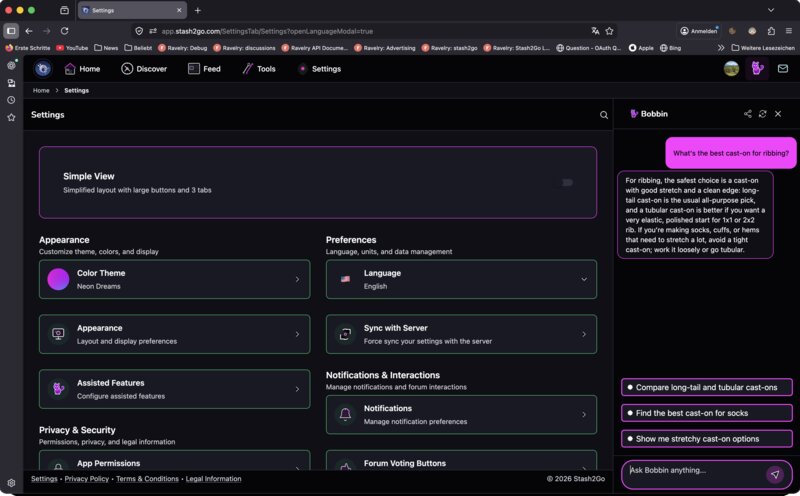Viewport: 800px width, 496px height.
Task: Share the Bobbin conversation
Action: tap(748, 114)
